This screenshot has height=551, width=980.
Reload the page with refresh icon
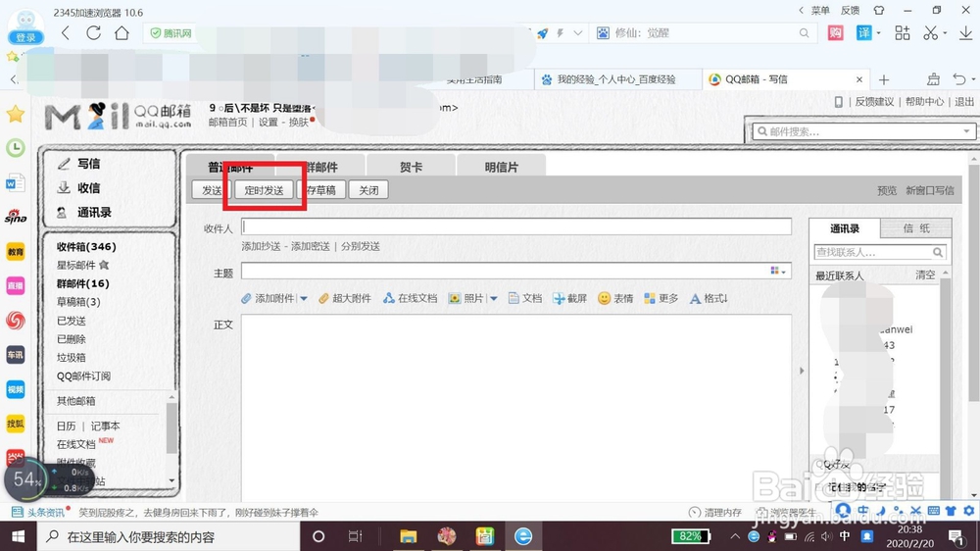pyautogui.click(x=94, y=33)
